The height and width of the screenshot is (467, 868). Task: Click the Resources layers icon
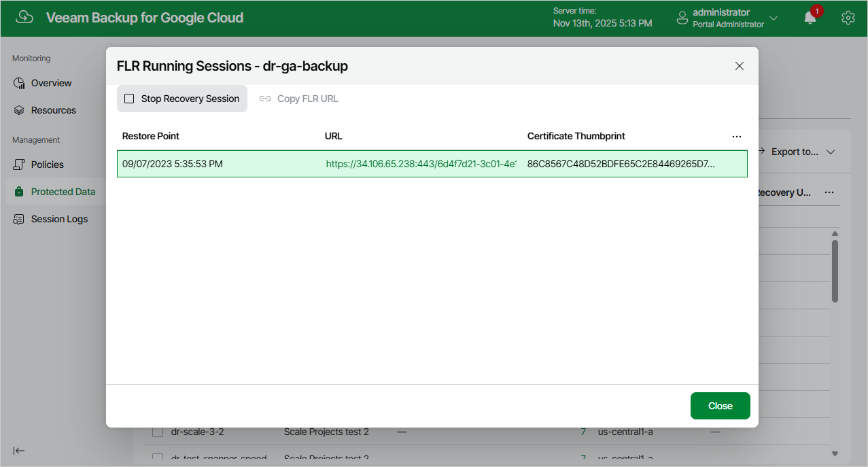pyautogui.click(x=19, y=110)
